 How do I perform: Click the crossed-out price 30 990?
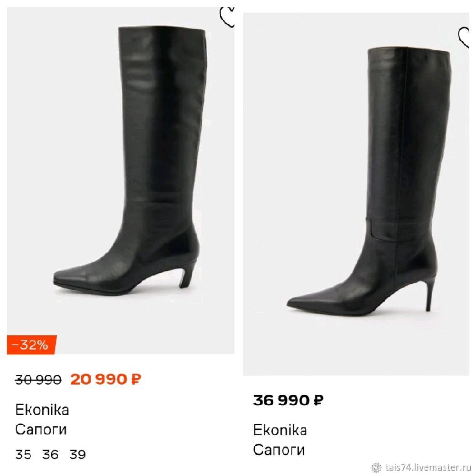click(x=38, y=380)
